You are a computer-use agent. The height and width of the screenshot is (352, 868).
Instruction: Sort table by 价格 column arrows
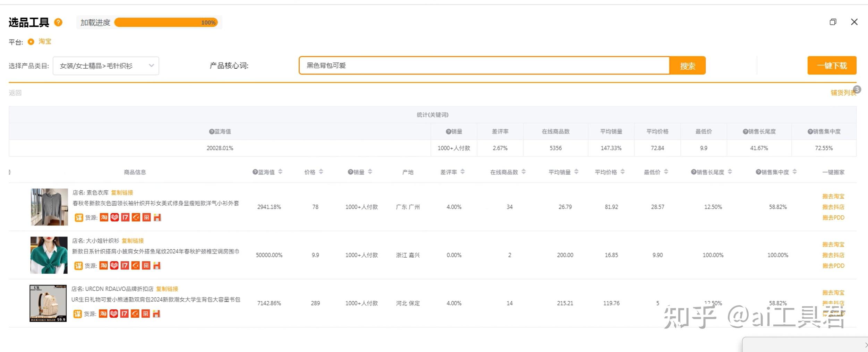click(321, 172)
